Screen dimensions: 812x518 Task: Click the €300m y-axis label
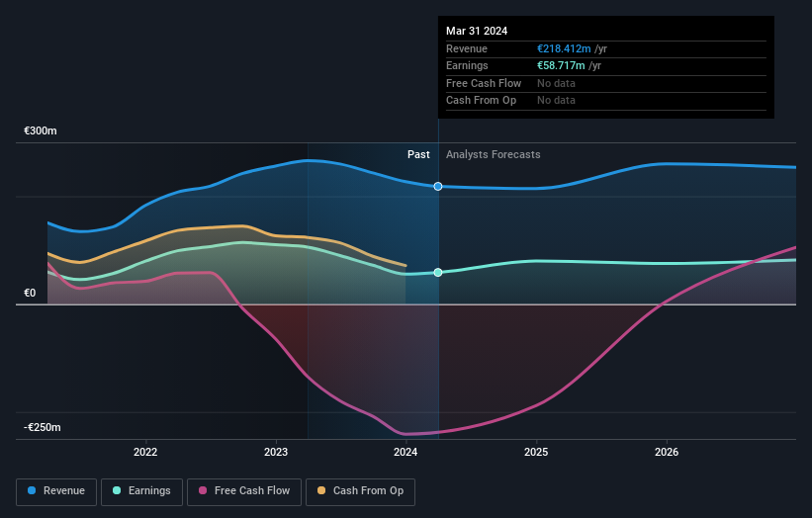click(41, 130)
